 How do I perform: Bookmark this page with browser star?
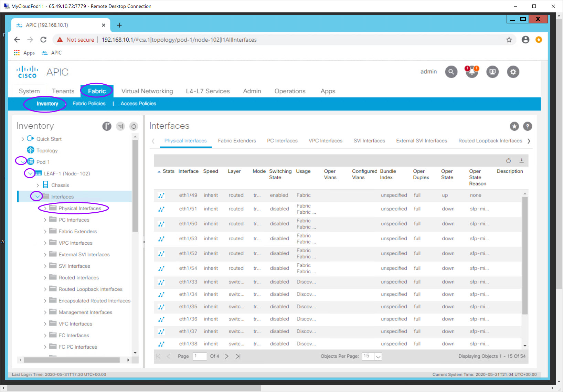[x=509, y=40]
